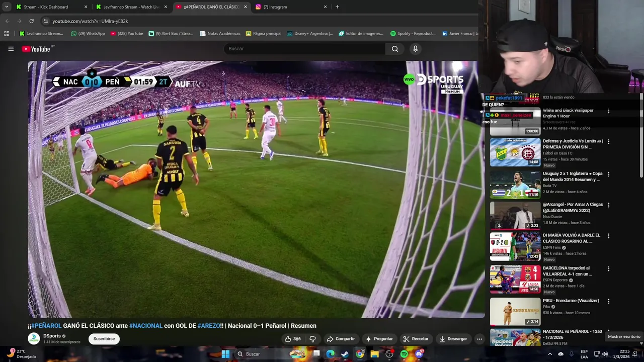Open options menu for Defensa y Justicia video
Screen dimensions: 644x362
pos(608,142)
